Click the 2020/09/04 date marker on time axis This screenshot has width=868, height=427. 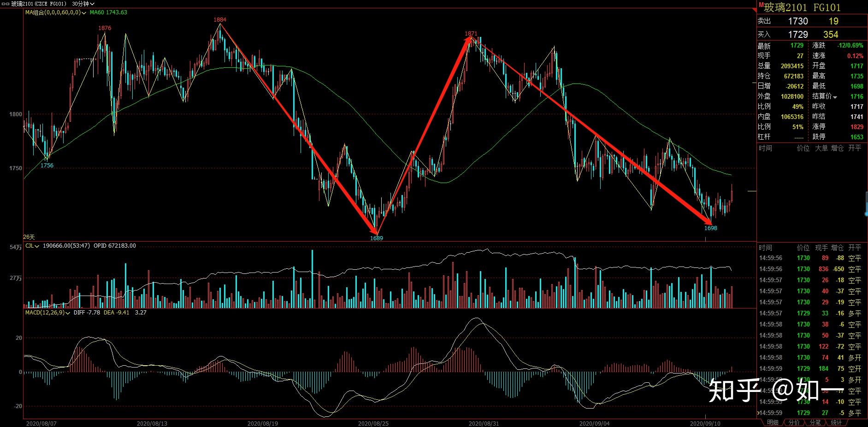594,423
